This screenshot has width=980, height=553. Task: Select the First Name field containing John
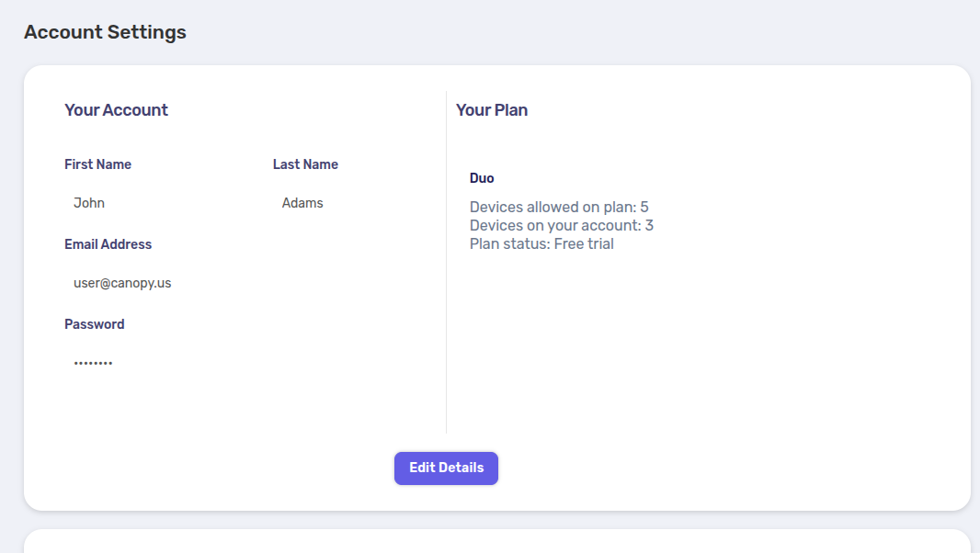[x=163, y=203]
